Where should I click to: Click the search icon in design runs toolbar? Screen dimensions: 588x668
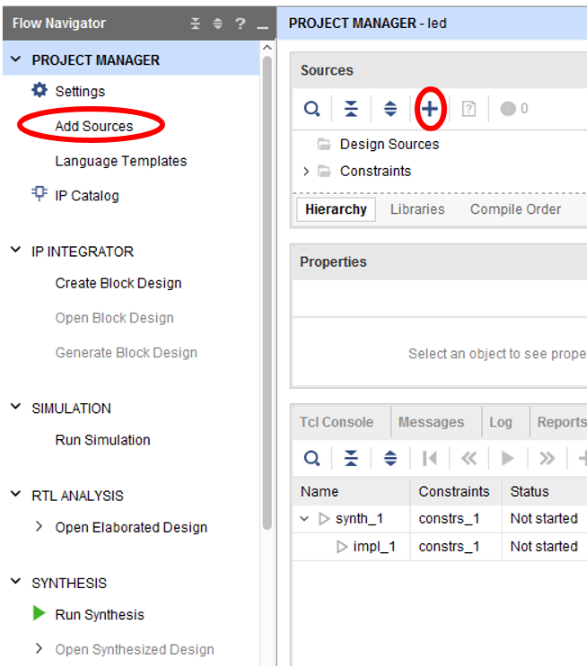coord(311,458)
